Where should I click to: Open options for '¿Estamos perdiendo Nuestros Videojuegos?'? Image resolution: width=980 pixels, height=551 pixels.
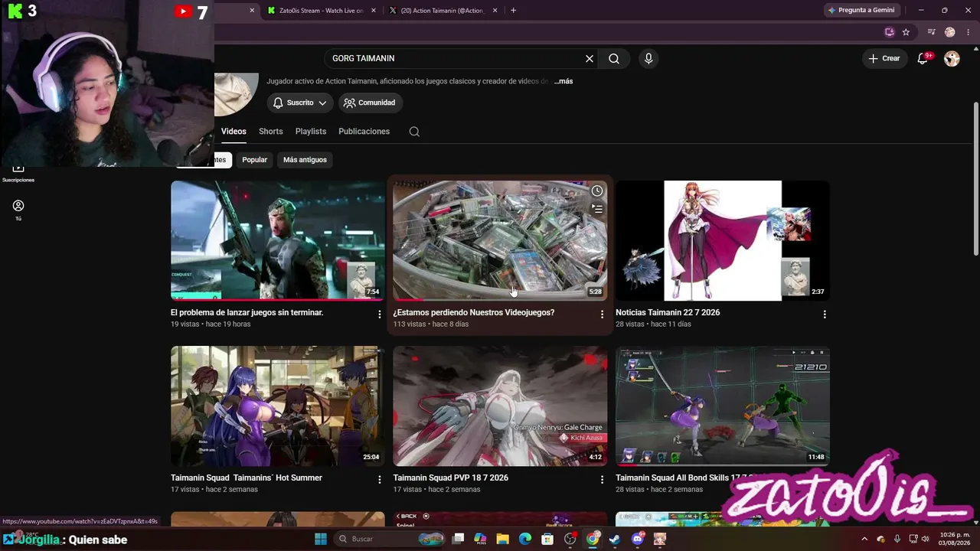click(x=602, y=314)
